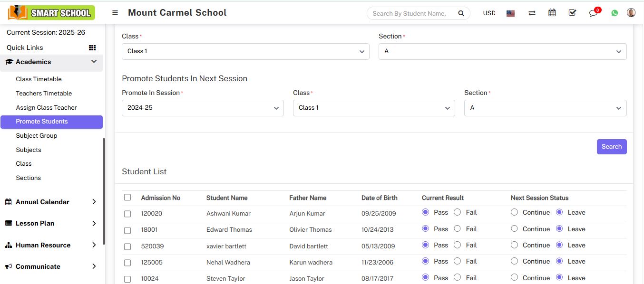Expand the Human Resource menu
644x284 pixels.
pos(51,245)
